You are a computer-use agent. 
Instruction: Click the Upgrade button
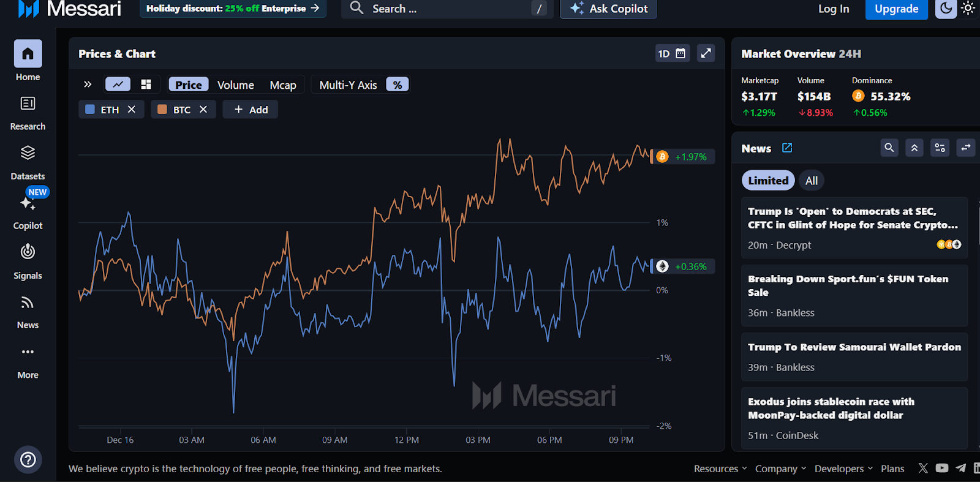pyautogui.click(x=896, y=9)
